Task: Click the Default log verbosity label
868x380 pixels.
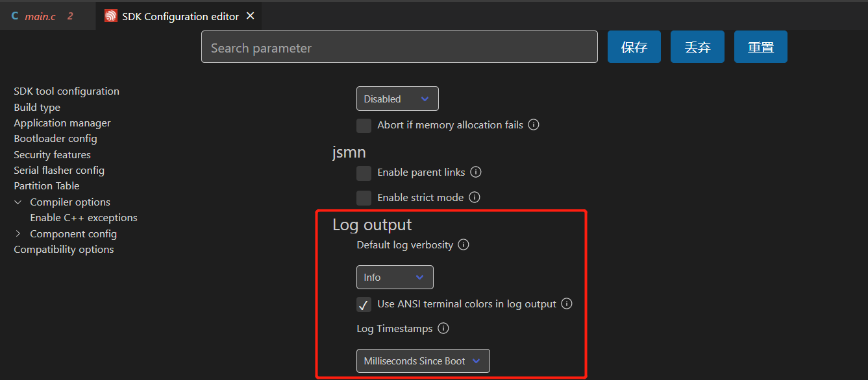Action: click(x=405, y=244)
